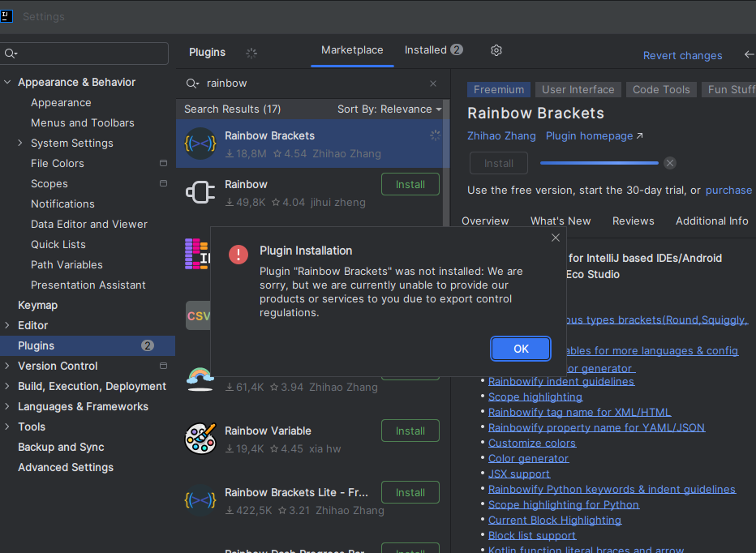The width and height of the screenshot is (756, 553).
Task: Open the Rainbowify indent guidelines link
Action: (x=561, y=381)
